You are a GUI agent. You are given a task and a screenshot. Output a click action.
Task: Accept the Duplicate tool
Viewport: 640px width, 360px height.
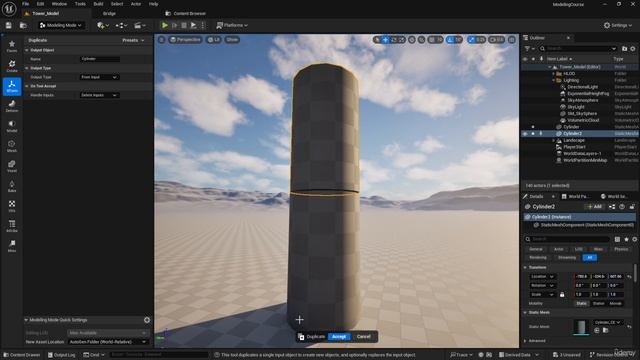point(339,337)
